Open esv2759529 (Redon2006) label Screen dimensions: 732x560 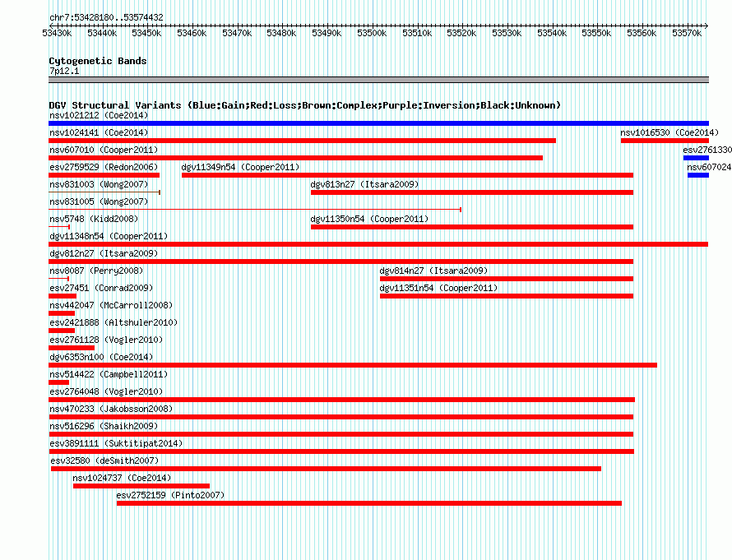pyautogui.click(x=104, y=167)
